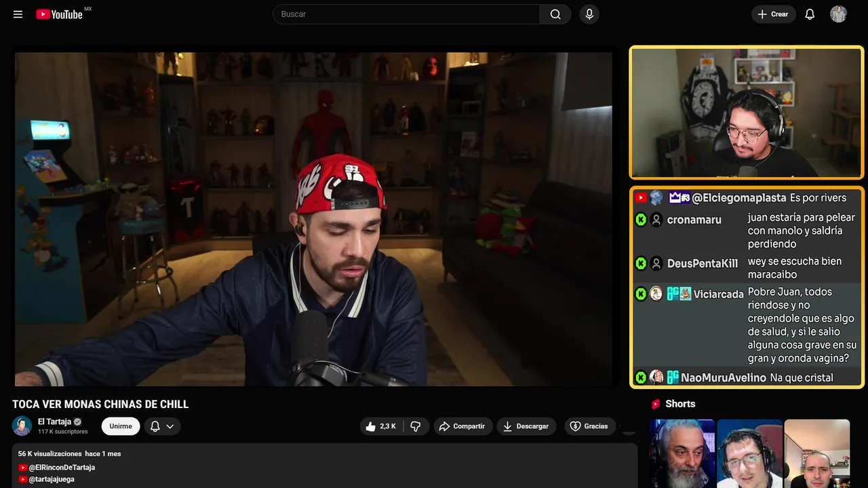Start voice search with microphone

pos(589,14)
